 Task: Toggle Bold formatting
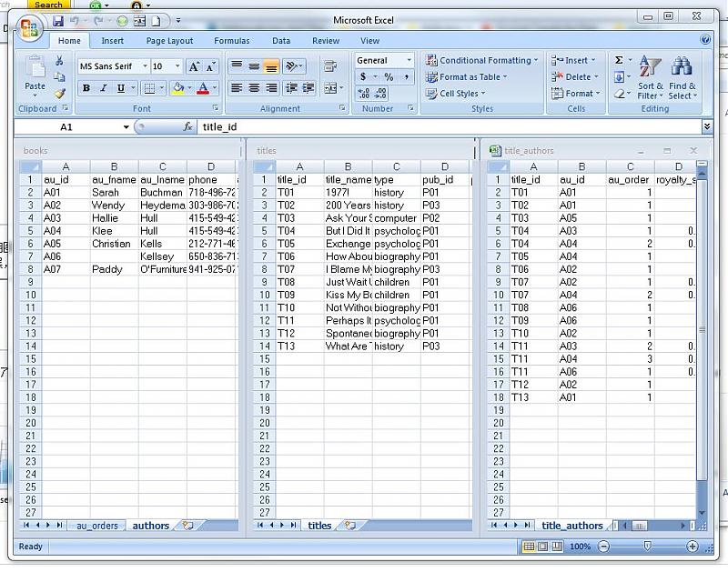[86, 88]
